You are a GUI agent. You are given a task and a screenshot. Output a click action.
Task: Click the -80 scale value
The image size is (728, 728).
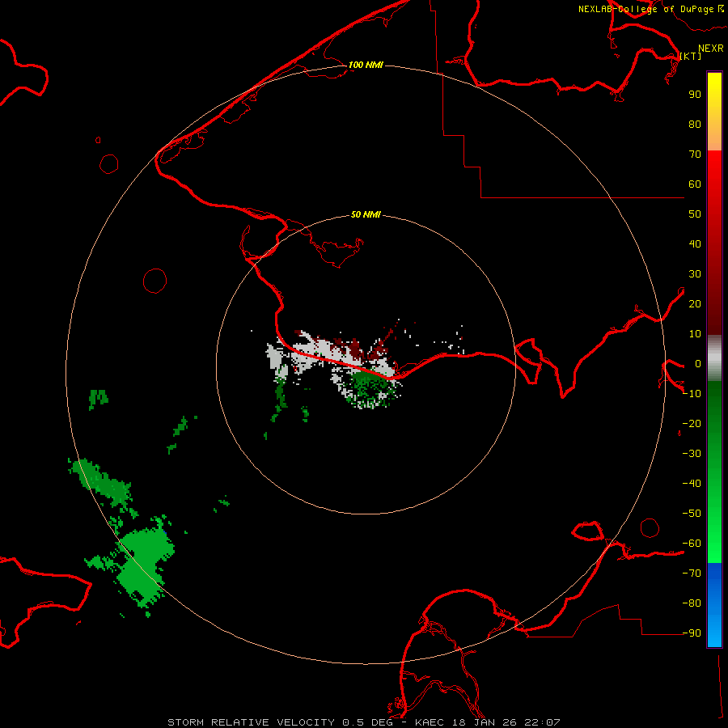coord(692,603)
